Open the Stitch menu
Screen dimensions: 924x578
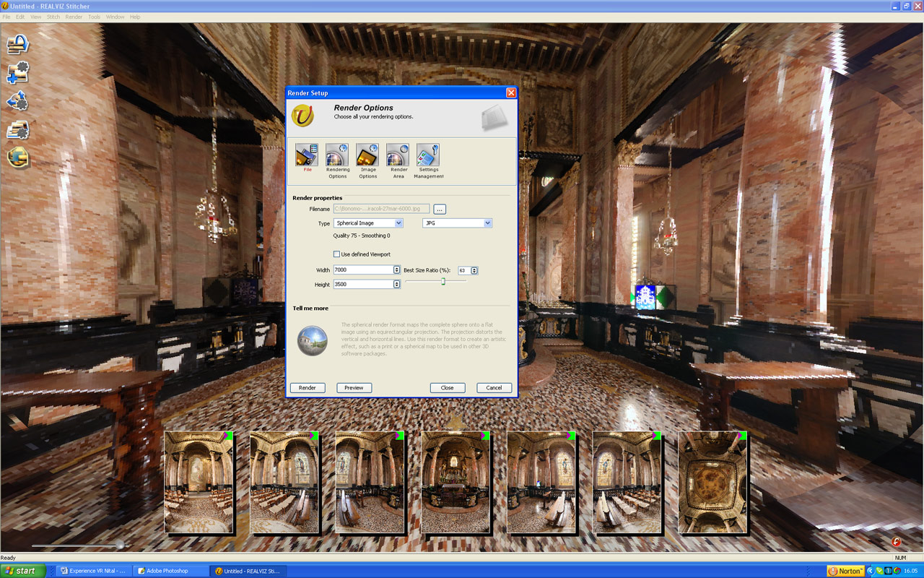[x=53, y=17]
